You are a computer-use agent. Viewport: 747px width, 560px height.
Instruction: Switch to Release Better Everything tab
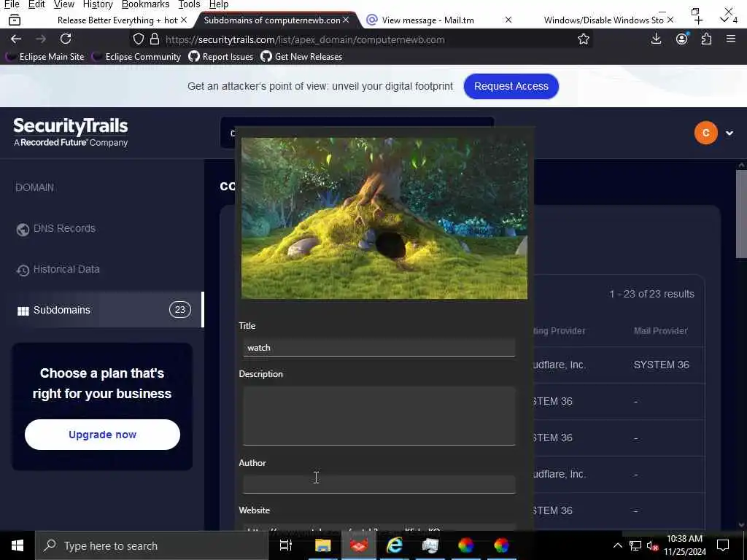pos(117,20)
